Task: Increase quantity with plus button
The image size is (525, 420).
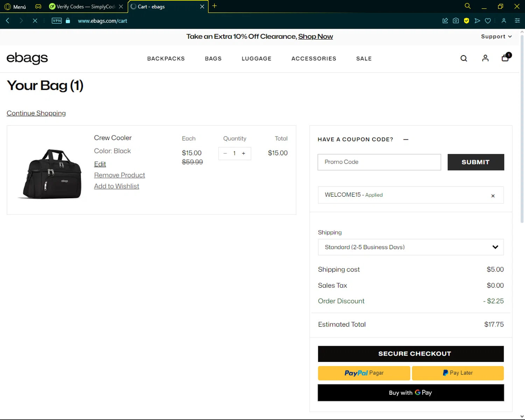Action: click(x=244, y=153)
